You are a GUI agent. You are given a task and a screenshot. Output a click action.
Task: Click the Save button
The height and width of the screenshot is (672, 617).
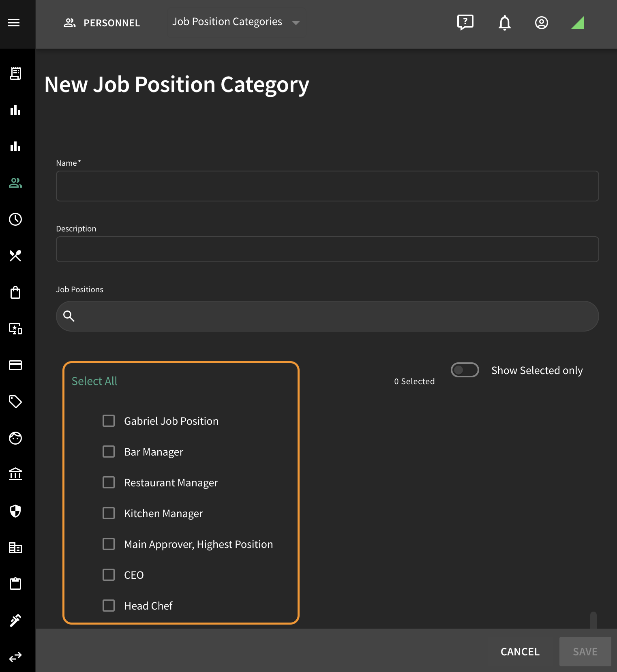coord(585,652)
